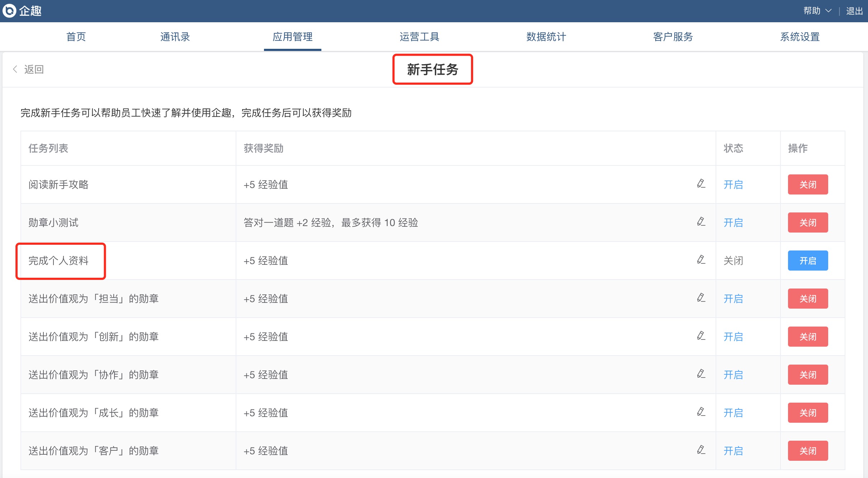Open the 系统设置 tab
Image resolution: width=868 pixels, height=478 pixels.
click(x=799, y=37)
